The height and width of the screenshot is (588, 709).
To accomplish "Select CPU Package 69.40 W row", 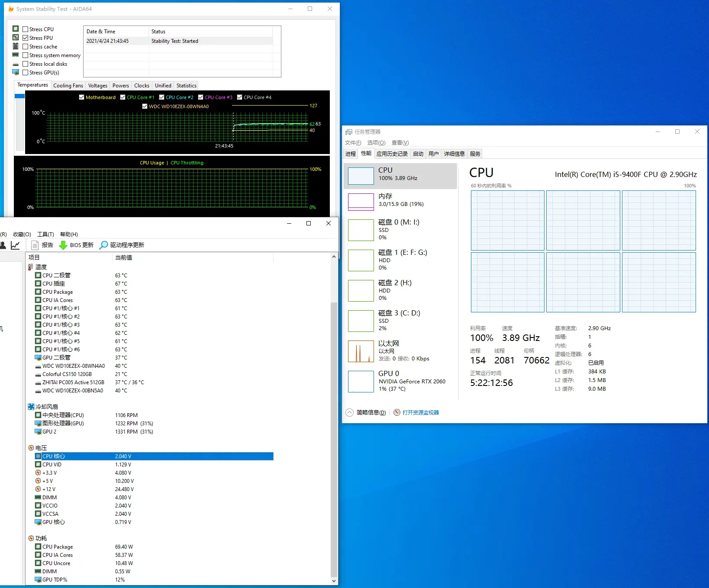I will 154,547.
